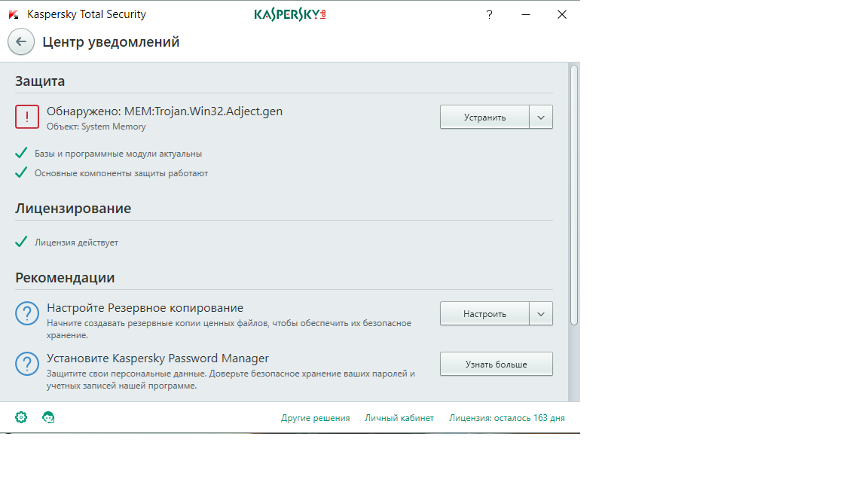Viewport: 868px width, 488px height.
Task: Click the Узнать больше button
Action: (497, 364)
